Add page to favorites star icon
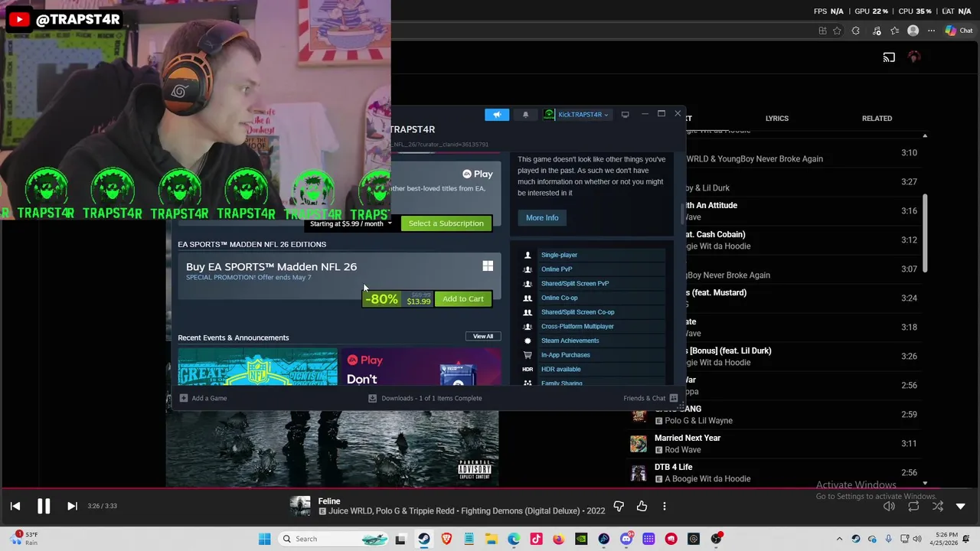Screen dimensions: 980x551 (x=837, y=31)
